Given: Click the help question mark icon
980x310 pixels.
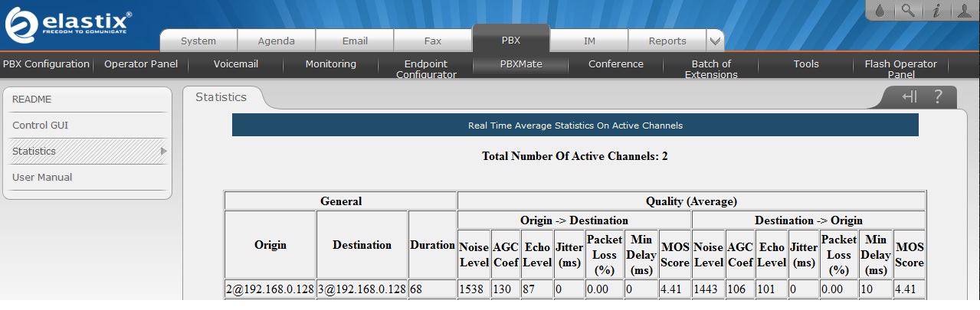Looking at the screenshot, I should (x=938, y=96).
